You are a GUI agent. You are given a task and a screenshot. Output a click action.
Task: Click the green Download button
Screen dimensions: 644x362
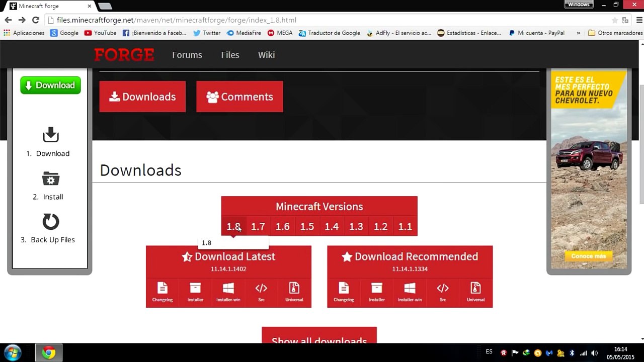coord(50,85)
